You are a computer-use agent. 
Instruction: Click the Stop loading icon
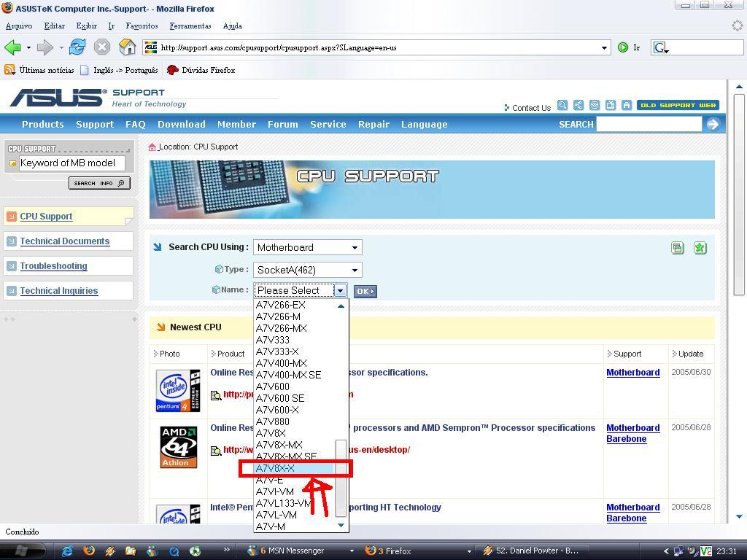click(102, 47)
